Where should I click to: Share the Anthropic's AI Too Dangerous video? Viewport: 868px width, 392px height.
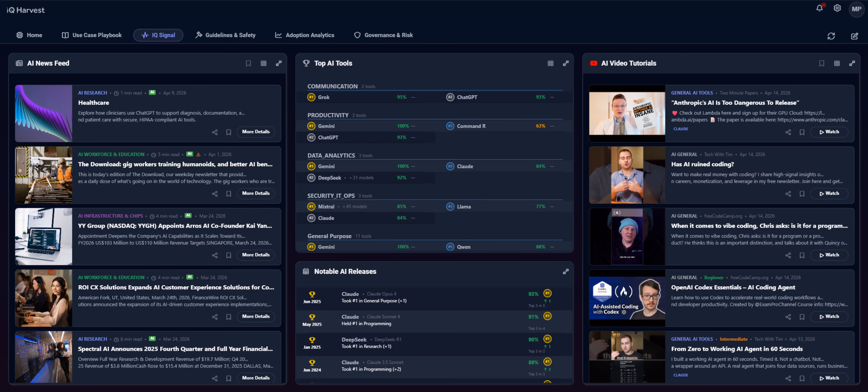(x=788, y=132)
